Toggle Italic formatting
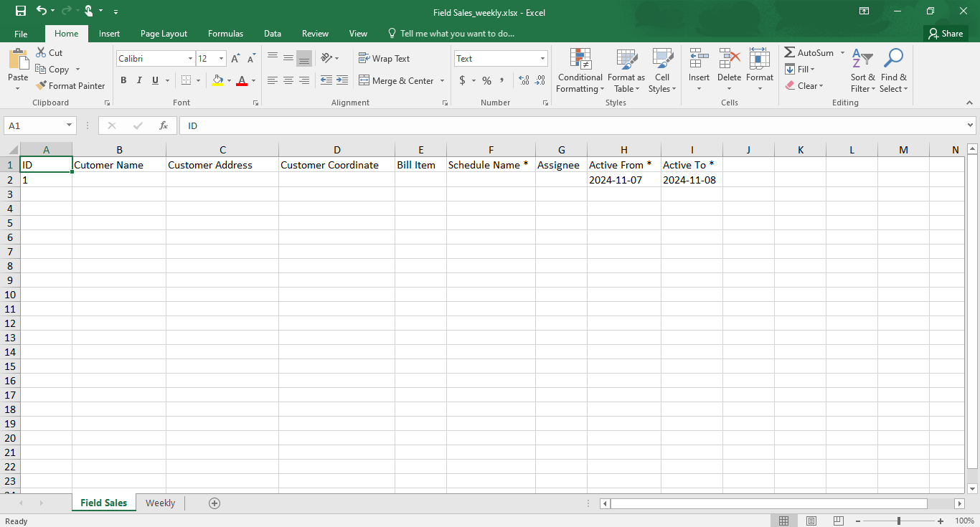Screen dimensions: 980x527 [x=139, y=81]
